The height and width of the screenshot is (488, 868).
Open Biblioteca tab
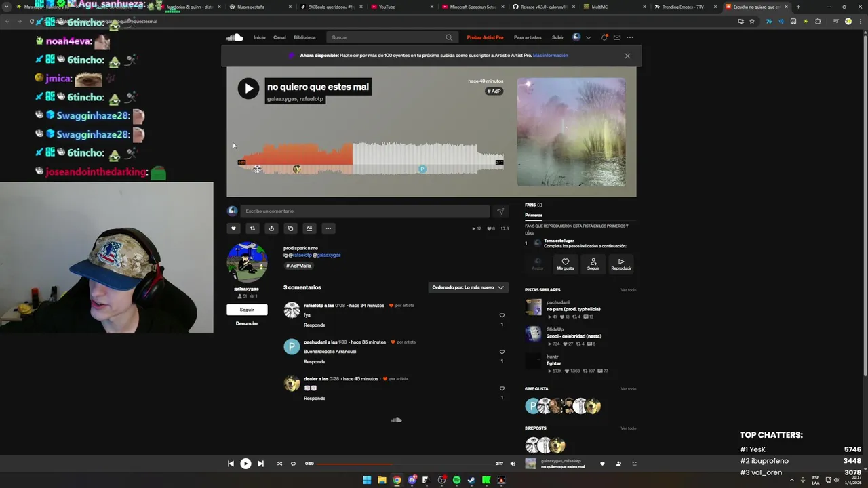tap(304, 37)
